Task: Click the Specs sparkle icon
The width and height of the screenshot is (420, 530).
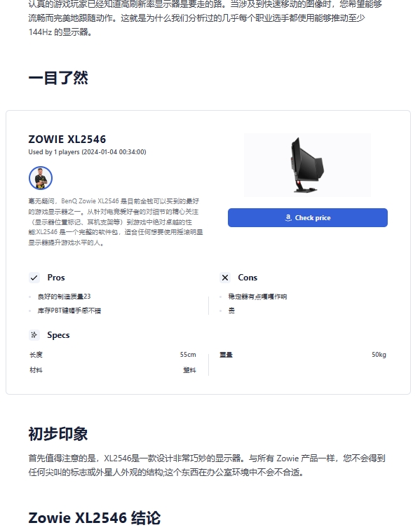Action: pos(34,335)
